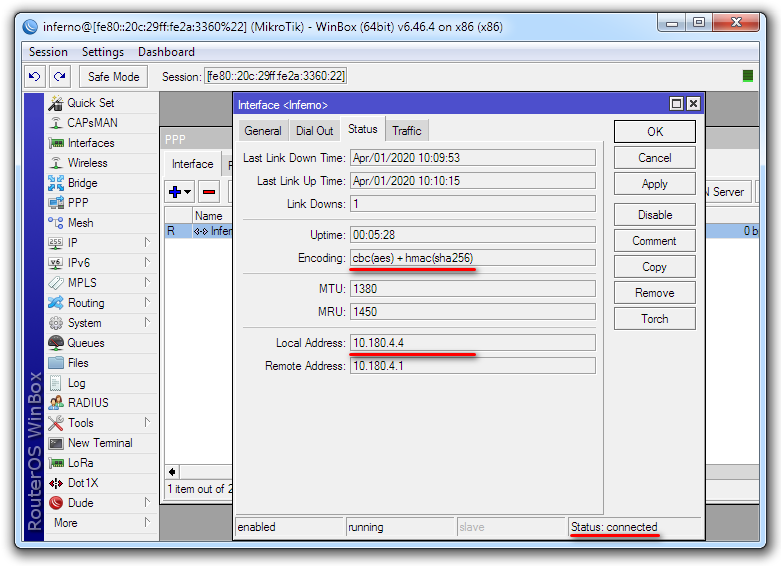Click the undo arrow icon
This screenshot has height=566, width=781.
34,76
